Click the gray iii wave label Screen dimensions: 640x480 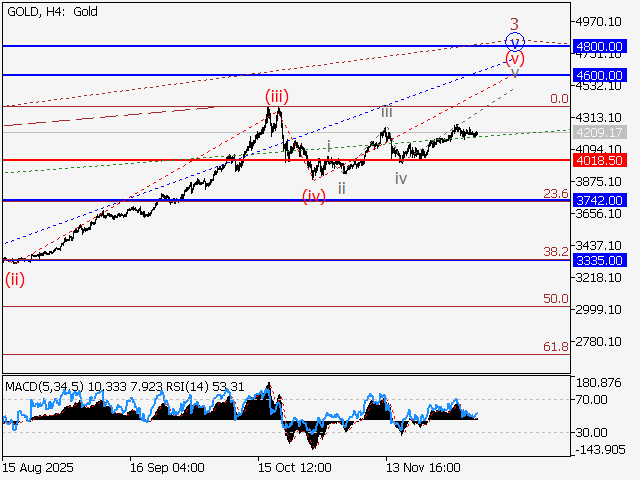point(386,112)
